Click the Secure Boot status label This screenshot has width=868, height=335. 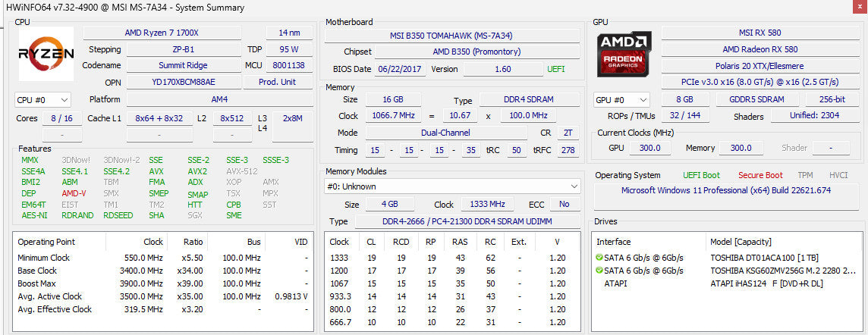coord(760,175)
